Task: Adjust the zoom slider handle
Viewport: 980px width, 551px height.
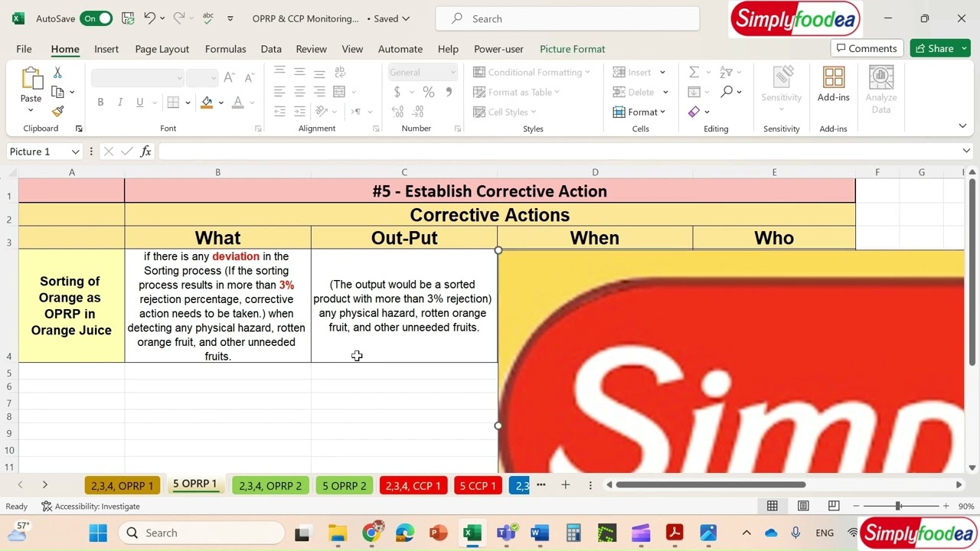Action: [898, 506]
